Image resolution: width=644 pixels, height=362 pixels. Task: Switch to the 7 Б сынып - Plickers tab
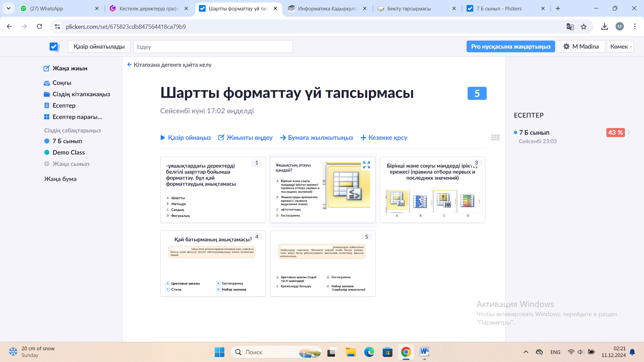click(498, 9)
